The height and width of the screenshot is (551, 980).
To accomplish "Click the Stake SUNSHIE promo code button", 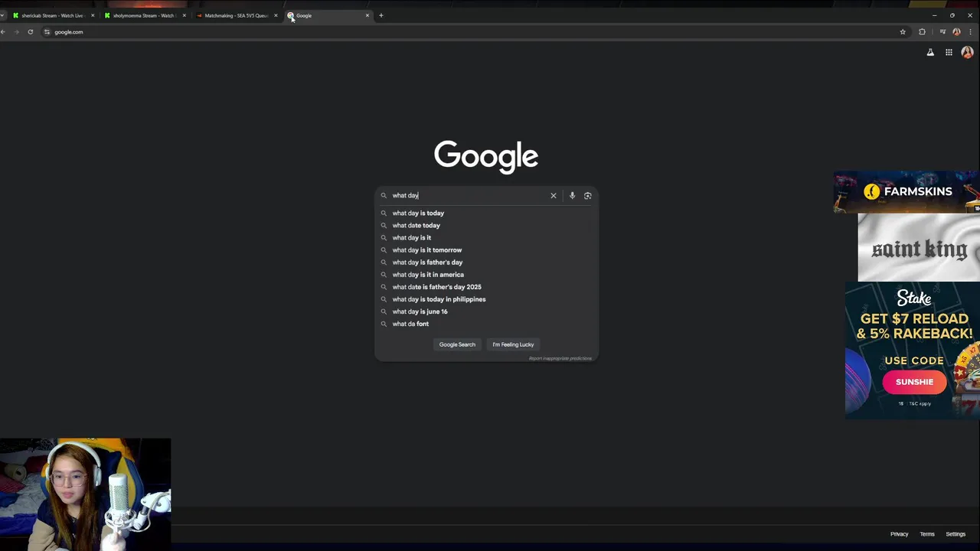I will 914,382.
